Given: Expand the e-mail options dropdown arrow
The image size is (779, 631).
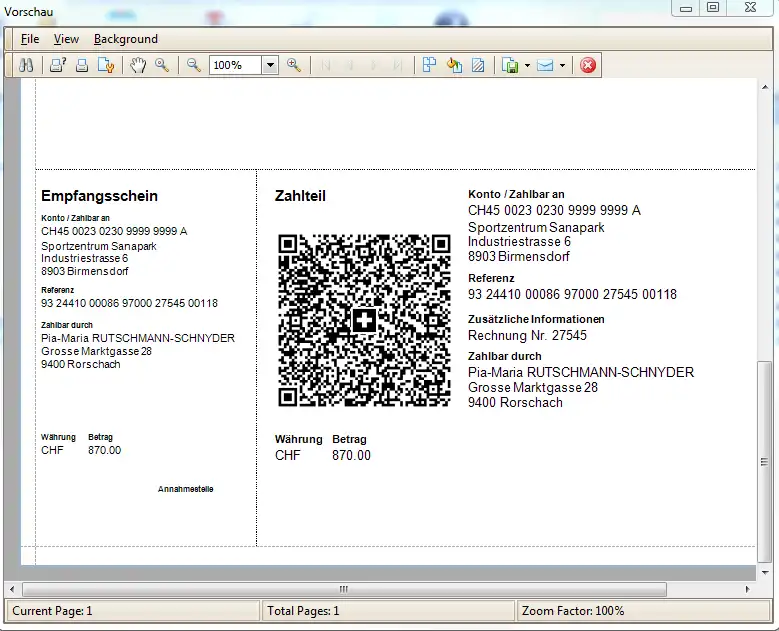Looking at the screenshot, I should click(x=562, y=65).
